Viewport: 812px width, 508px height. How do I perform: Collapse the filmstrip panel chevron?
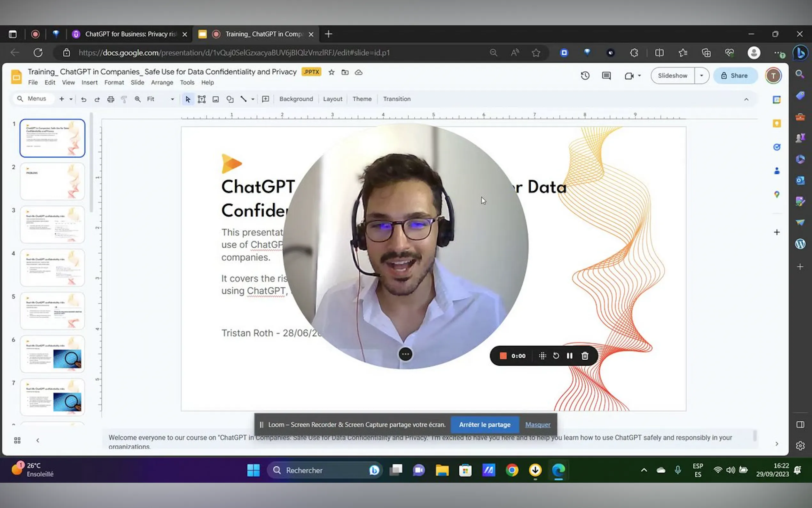38,441
